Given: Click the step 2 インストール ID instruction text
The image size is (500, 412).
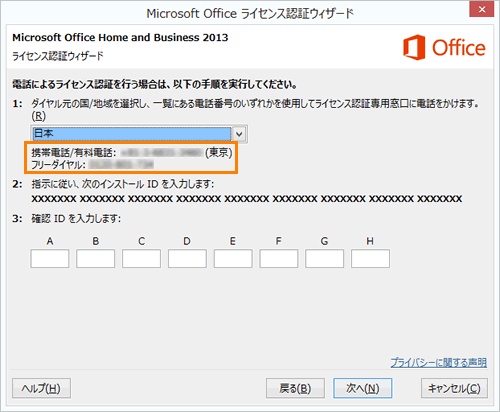Looking at the screenshot, I should [x=123, y=184].
